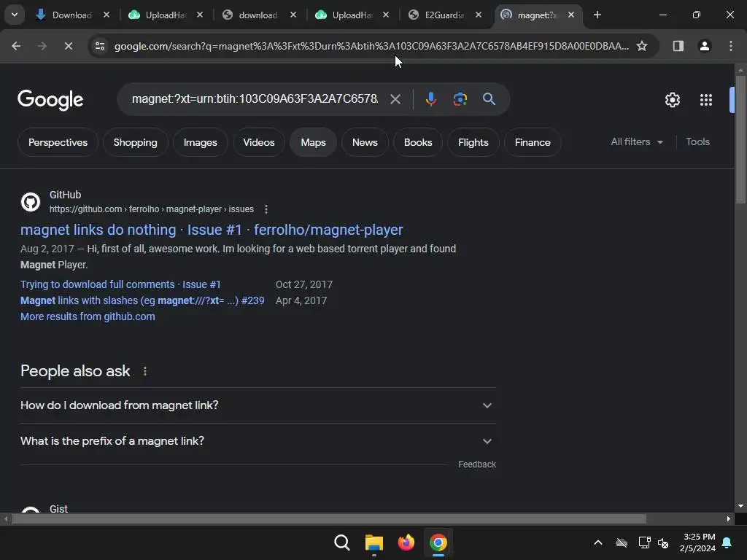This screenshot has width=747, height=560.
Task: Open the muted volume tray icon
Action: (663, 542)
